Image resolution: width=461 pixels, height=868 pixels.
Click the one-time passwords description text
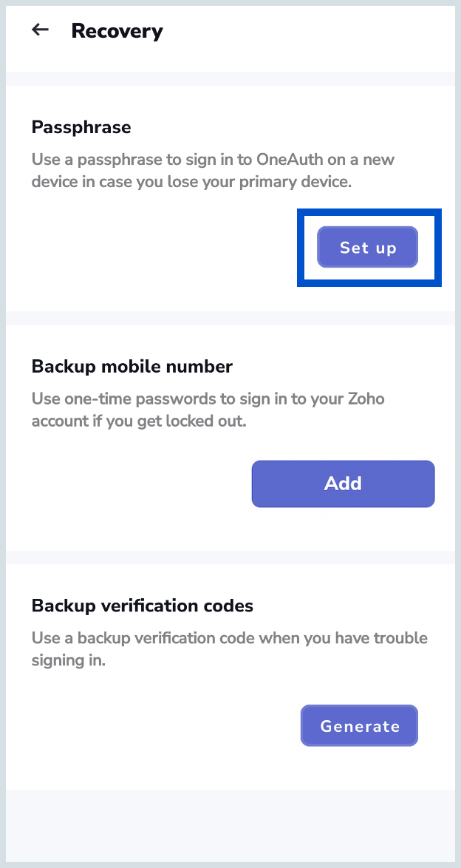[x=208, y=410]
